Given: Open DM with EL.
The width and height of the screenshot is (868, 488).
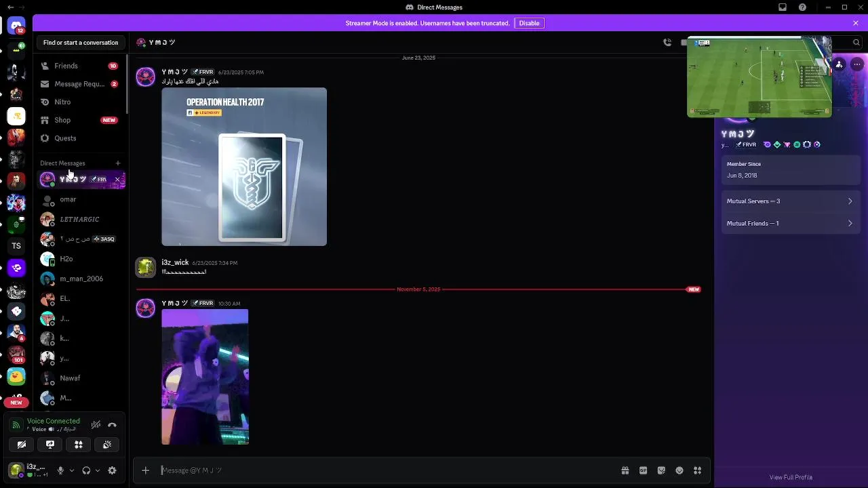Looking at the screenshot, I should (81, 298).
